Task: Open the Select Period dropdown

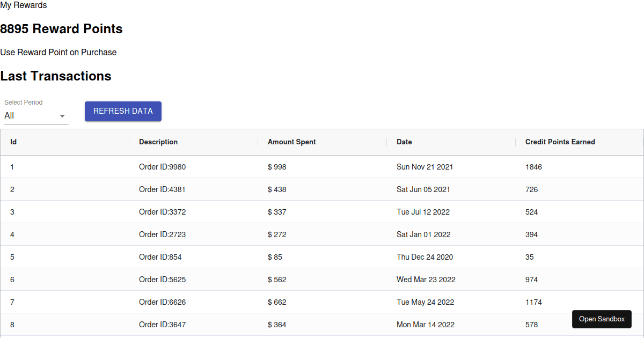Action: click(35, 116)
